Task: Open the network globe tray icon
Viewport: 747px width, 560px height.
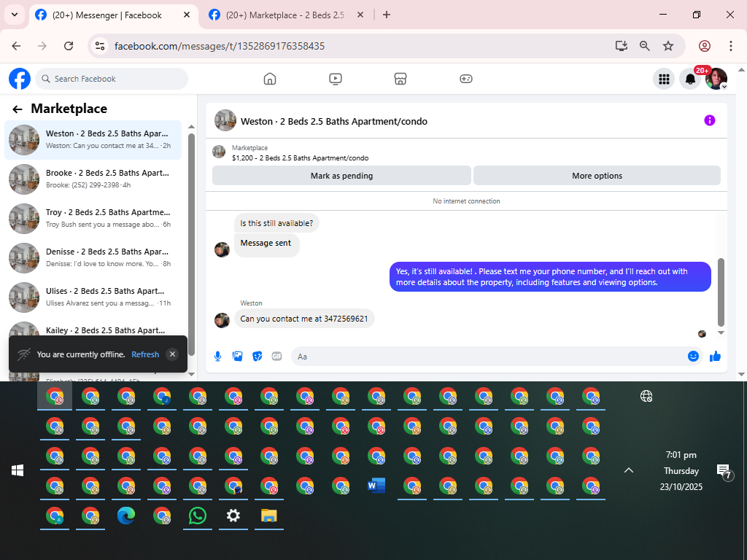Action: click(x=646, y=396)
